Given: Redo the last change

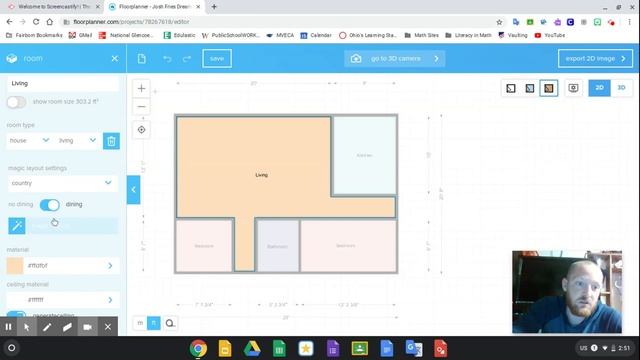Looking at the screenshot, I should pyautogui.click(x=187, y=59).
